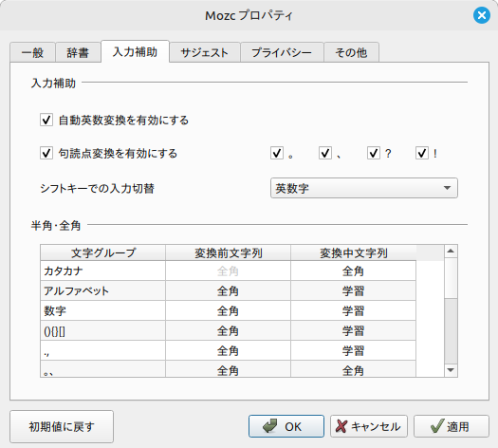Select the アルファベット row label
This screenshot has width=498, height=448.
pyautogui.click(x=102, y=291)
